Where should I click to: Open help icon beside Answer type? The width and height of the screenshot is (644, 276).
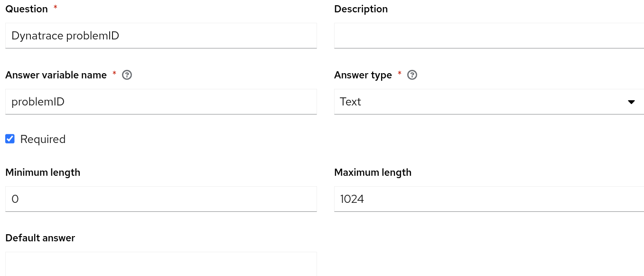[412, 75]
